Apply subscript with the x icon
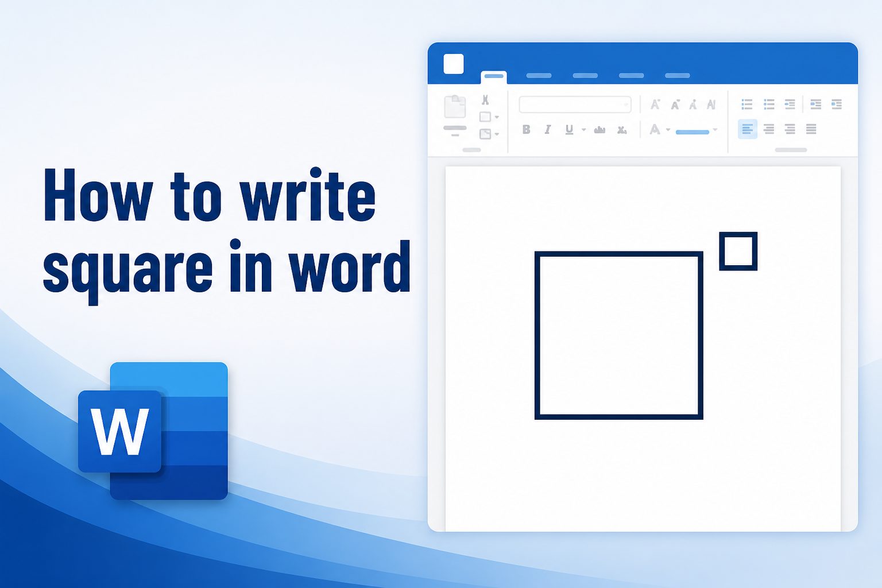Screen dimensions: 882x588 [621, 130]
